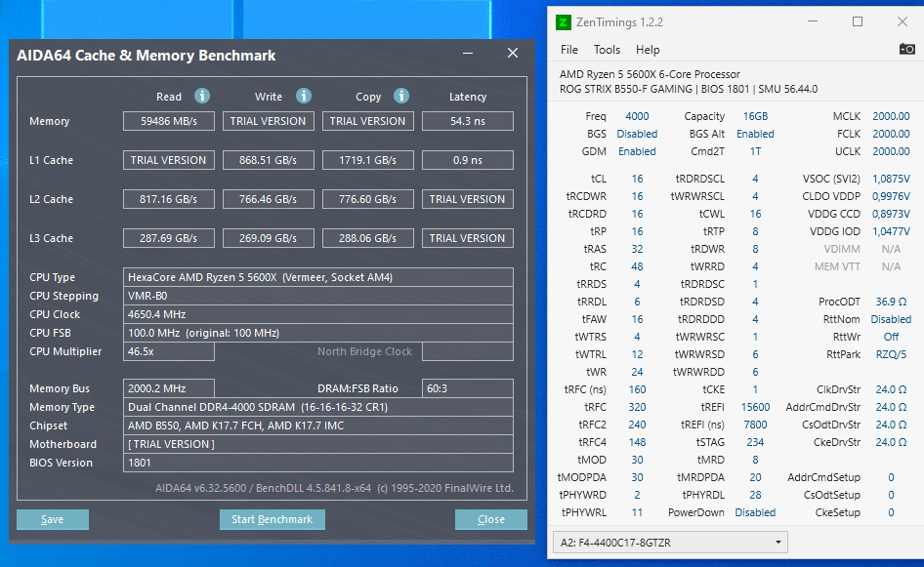924x567 pixels.
Task: Click the CPU Stepping field VMR-B0
Action: [318, 296]
